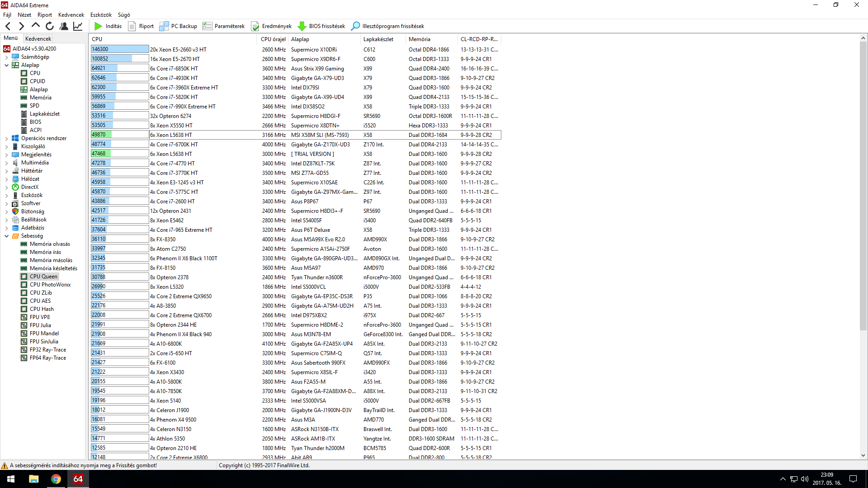Select the 6x Xeon L5638 HT 3166 MHz row
Screen dimensions: 868x488
[296, 135]
